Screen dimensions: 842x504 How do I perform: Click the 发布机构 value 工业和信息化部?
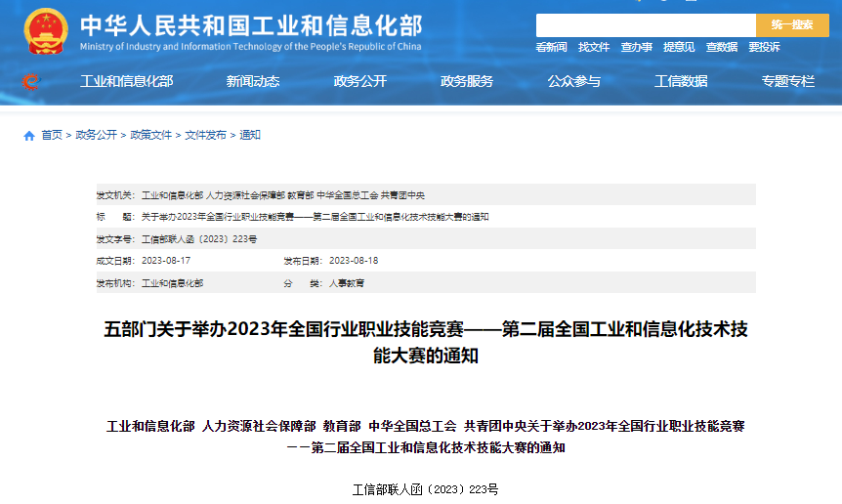pos(172,283)
